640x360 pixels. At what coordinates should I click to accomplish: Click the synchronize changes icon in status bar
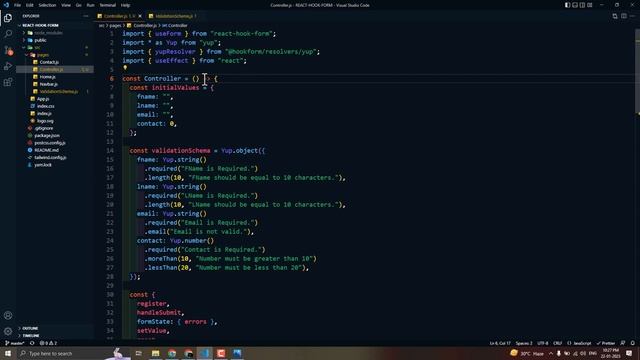(x=32, y=343)
